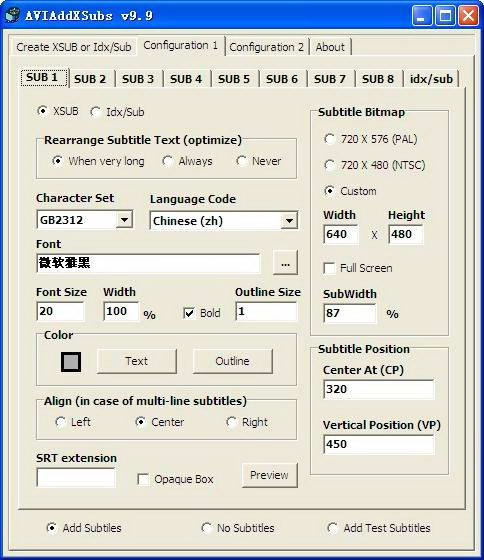The image size is (484, 560).
Task: Maximize the AVIAddXSubs window
Action: click(445, 15)
